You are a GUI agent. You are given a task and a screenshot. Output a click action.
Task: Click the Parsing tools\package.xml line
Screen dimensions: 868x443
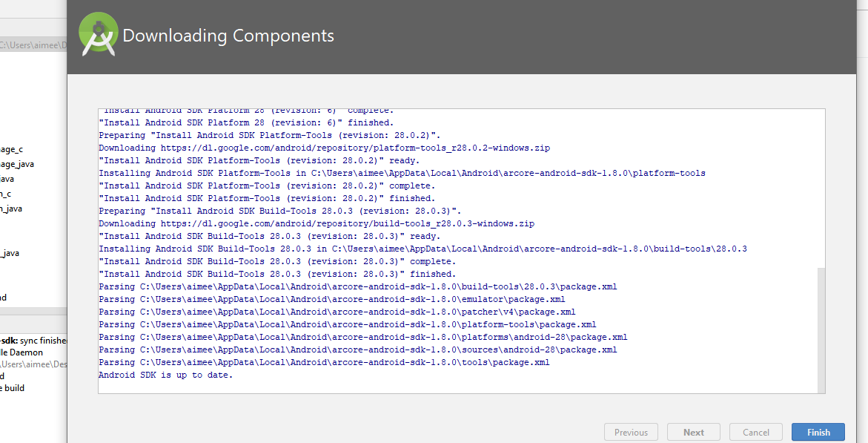325,363
